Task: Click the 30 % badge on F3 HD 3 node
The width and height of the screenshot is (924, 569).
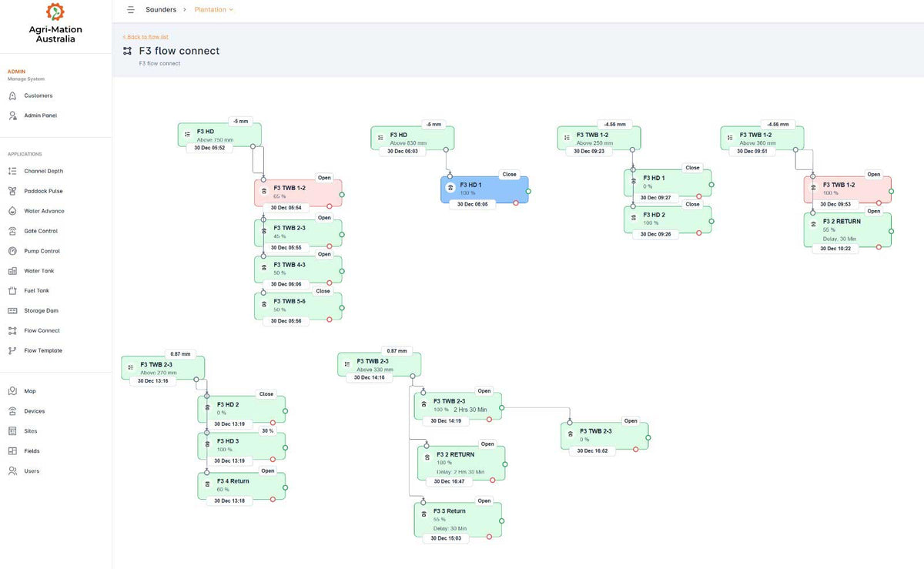Action: click(x=267, y=431)
